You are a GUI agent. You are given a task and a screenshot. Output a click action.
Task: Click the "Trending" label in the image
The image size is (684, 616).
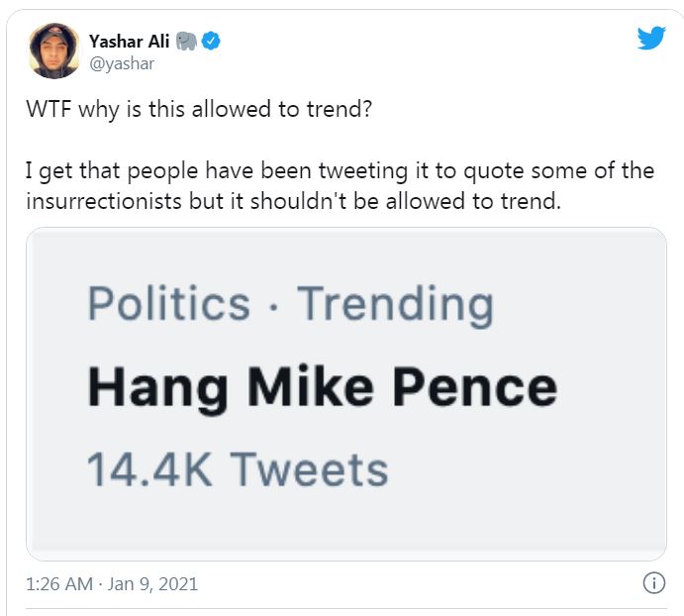click(394, 304)
